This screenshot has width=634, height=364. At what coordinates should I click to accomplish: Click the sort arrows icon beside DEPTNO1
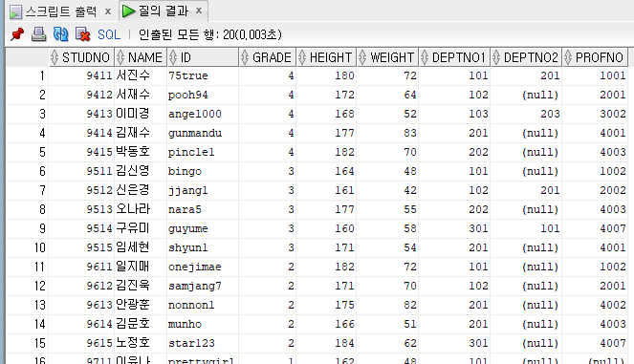pyautogui.click(x=425, y=57)
